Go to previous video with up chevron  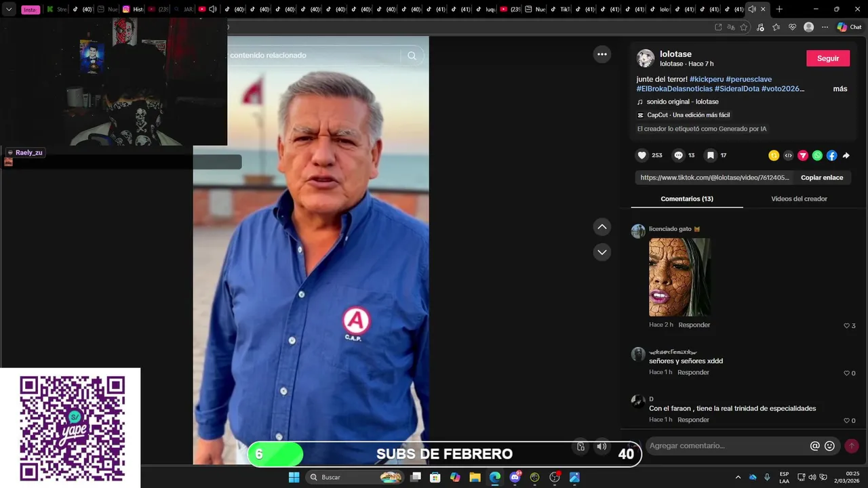point(602,227)
